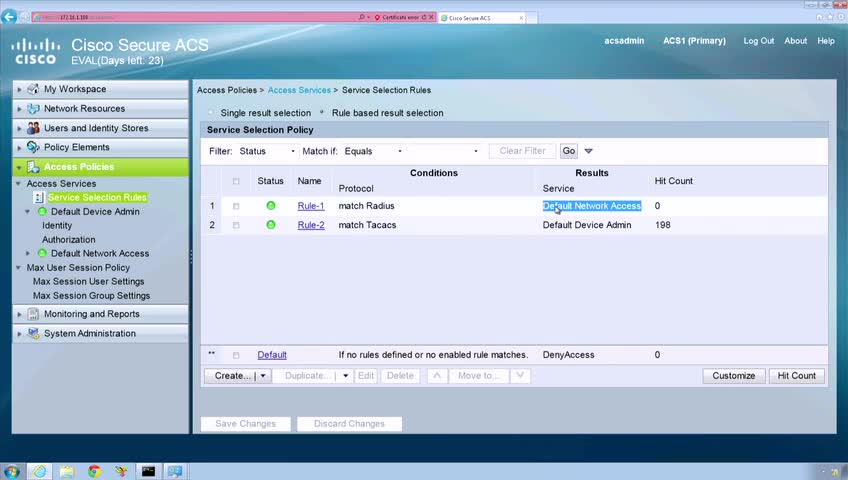Click the Go filter button
This screenshot has height=480, width=848.
[569, 151]
